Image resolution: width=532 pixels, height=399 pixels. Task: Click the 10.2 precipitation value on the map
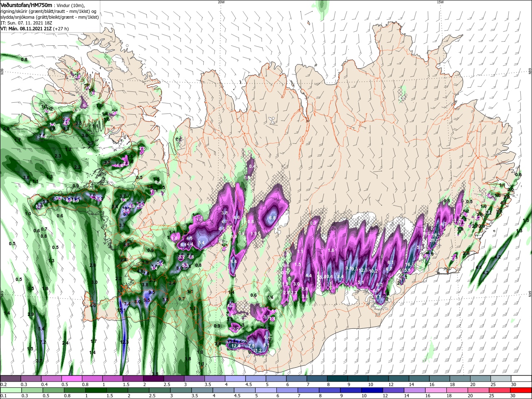374,271
